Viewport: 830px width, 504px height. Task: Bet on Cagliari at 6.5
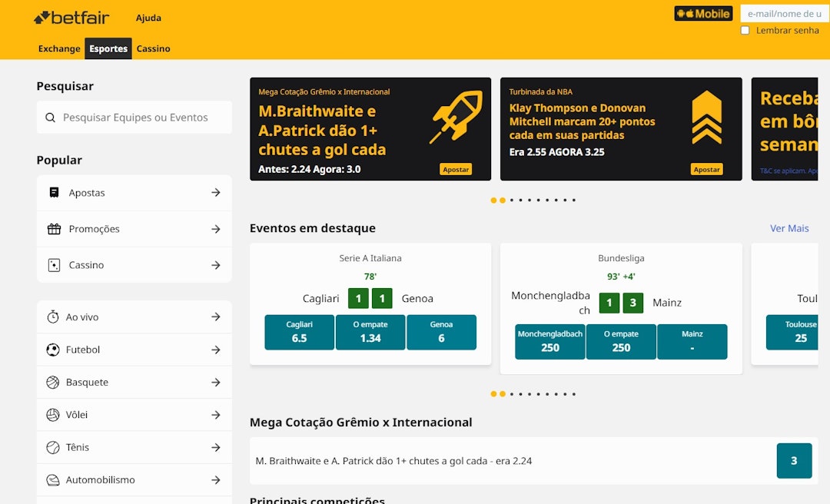(299, 333)
